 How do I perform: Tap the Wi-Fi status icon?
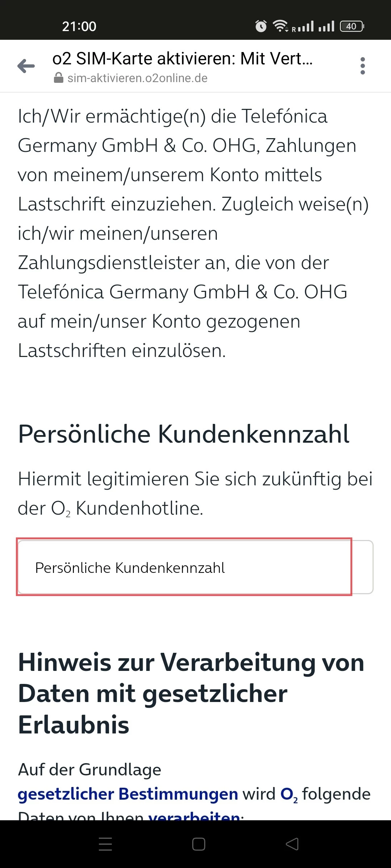click(x=280, y=26)
